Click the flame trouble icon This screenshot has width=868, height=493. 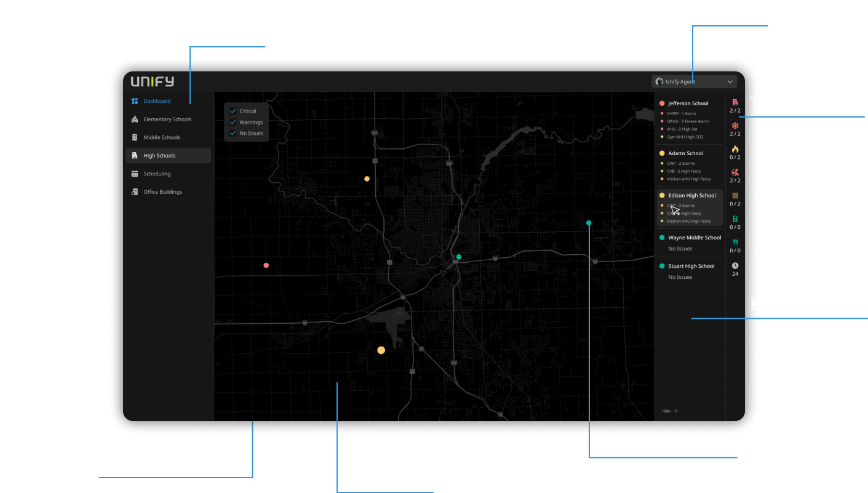[735, 149]
